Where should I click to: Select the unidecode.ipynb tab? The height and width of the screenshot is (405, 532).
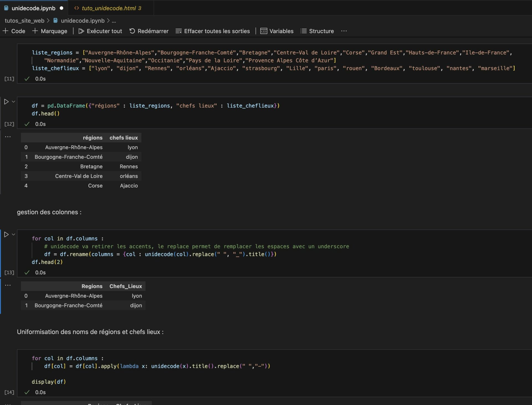[33, 8]
